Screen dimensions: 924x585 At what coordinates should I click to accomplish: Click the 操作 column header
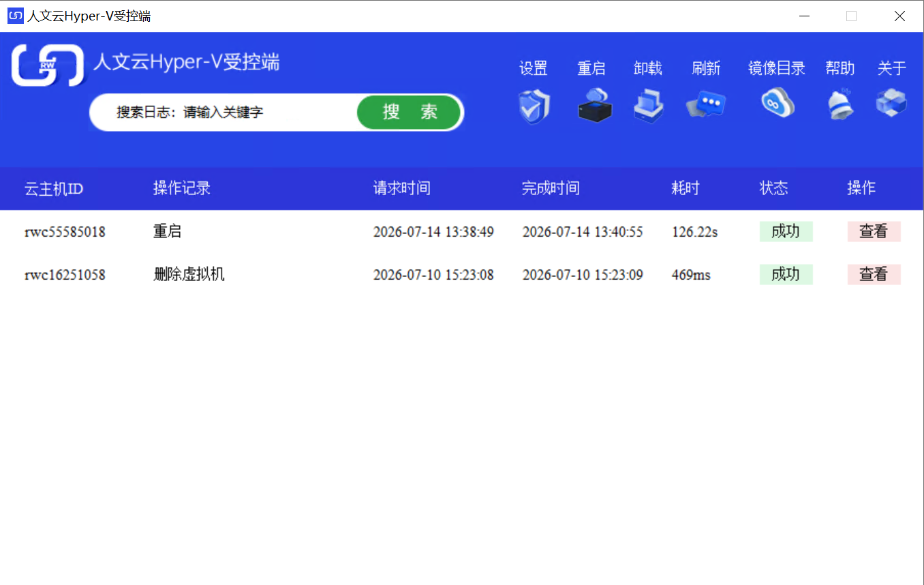coord(861,188)
